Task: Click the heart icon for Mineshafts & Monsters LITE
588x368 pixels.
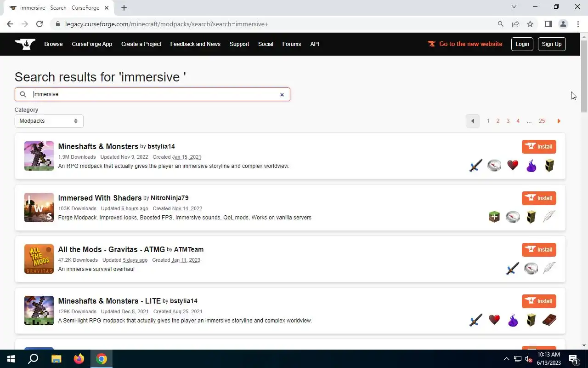Action: (x=494, y=320)
